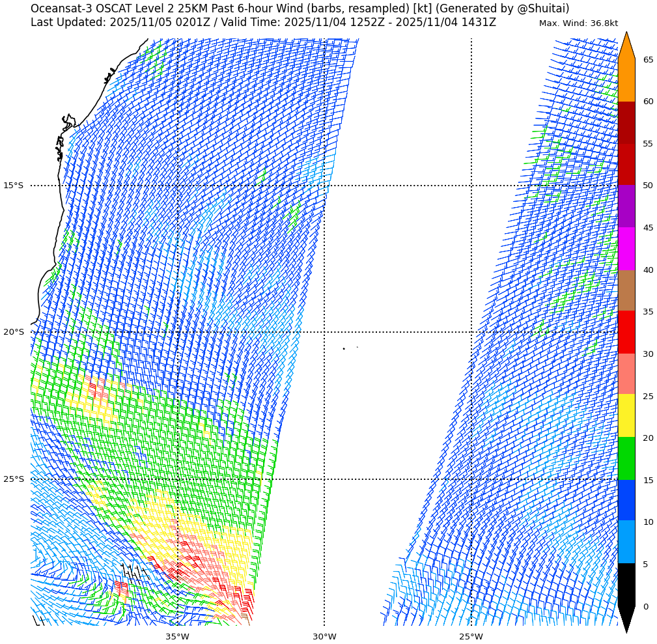
Task: Click the small island dot near 20°S
Action: click(x=344, y=348)
